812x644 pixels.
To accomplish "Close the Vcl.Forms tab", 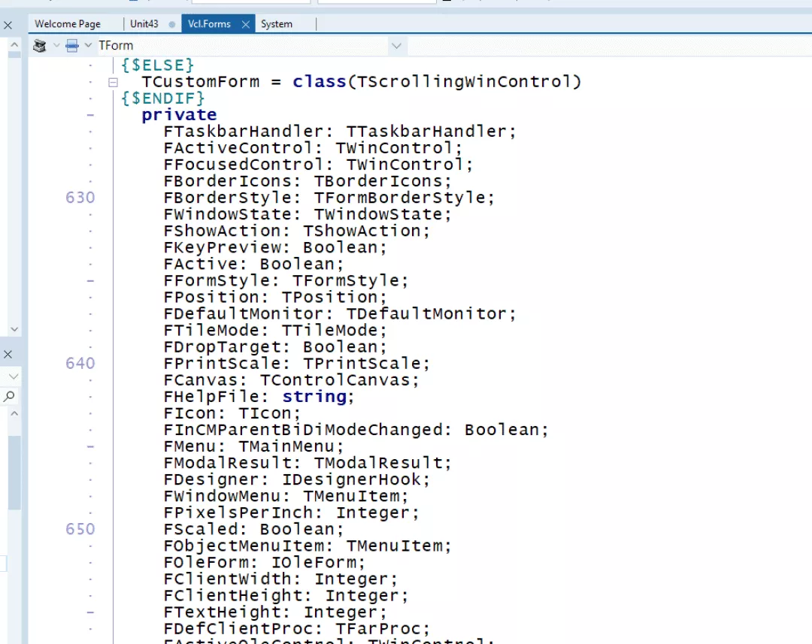I will pos(246,24).
